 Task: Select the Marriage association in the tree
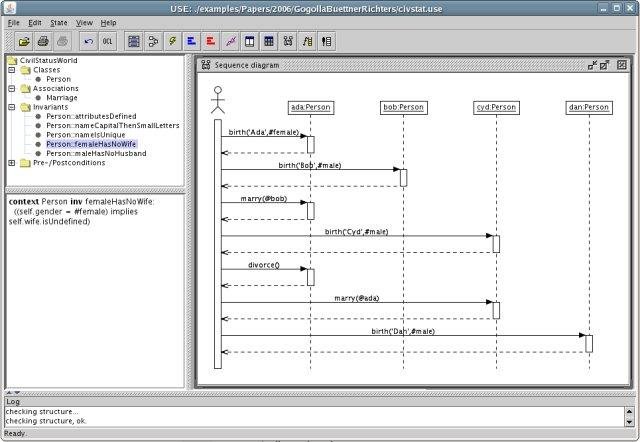[x=62, y=98]
